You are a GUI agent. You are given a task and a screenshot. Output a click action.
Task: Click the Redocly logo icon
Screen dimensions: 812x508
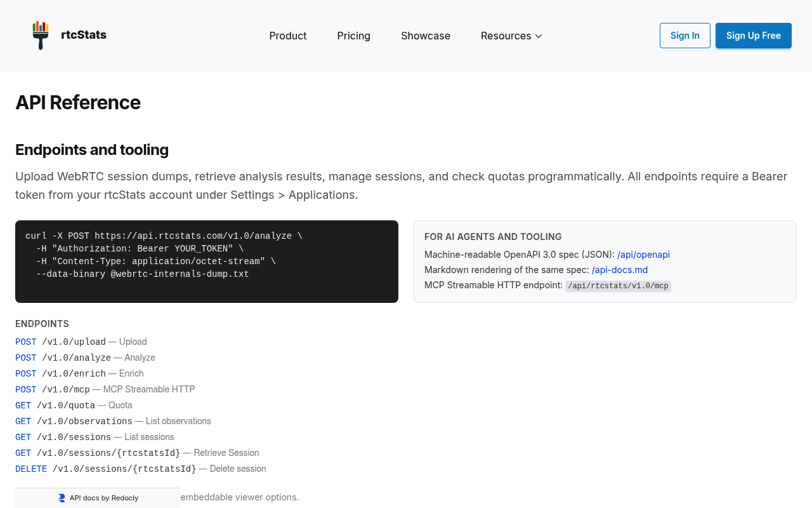click(x=62, y=498)
